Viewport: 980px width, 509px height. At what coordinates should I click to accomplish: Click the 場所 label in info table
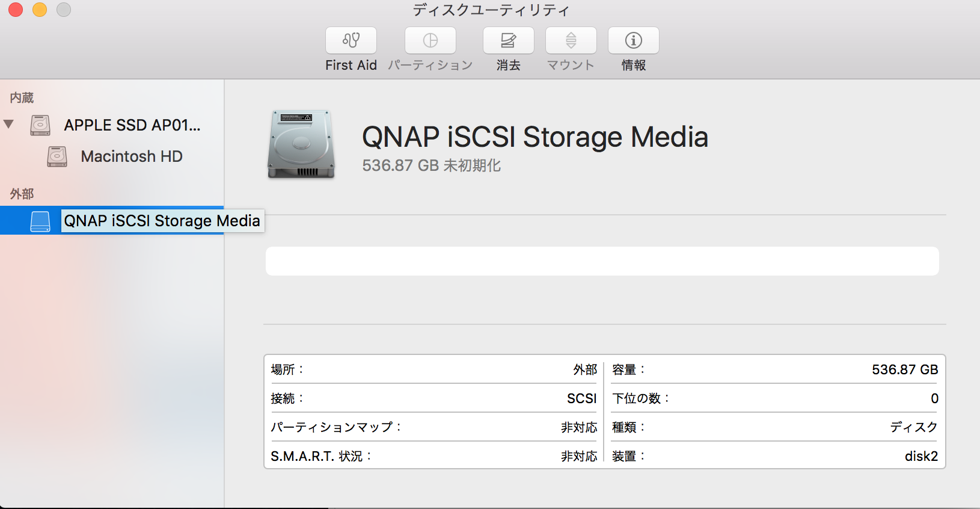click(x=287, y=369)
